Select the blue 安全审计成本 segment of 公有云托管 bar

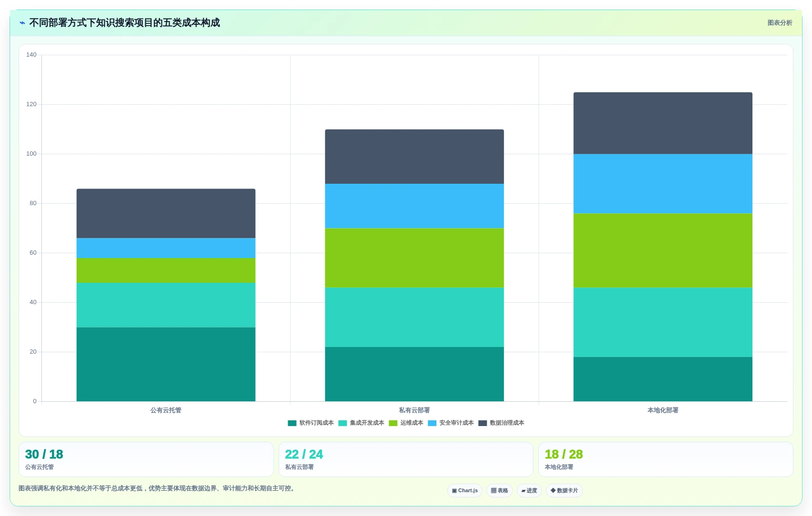tap(166, 248)
